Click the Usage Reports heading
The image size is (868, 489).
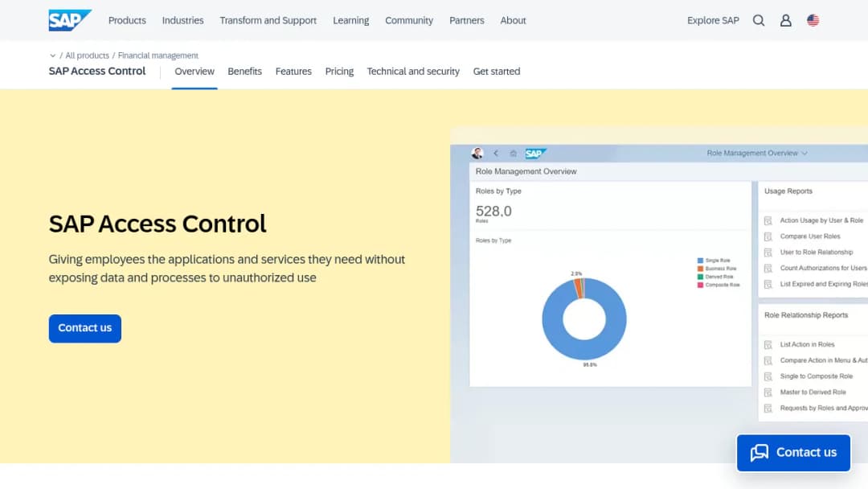point(788,191)
